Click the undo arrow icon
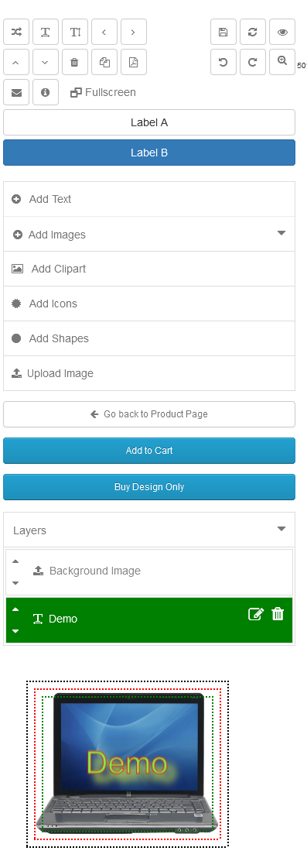The width and height of the screenshot is (307, 868). (x=223, y=62)
